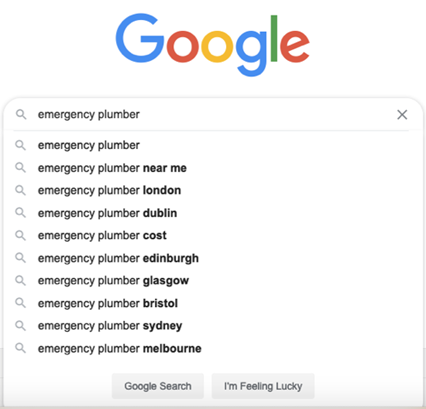Click the search icon beside 'emergency plumber cost'

(20, 235)
